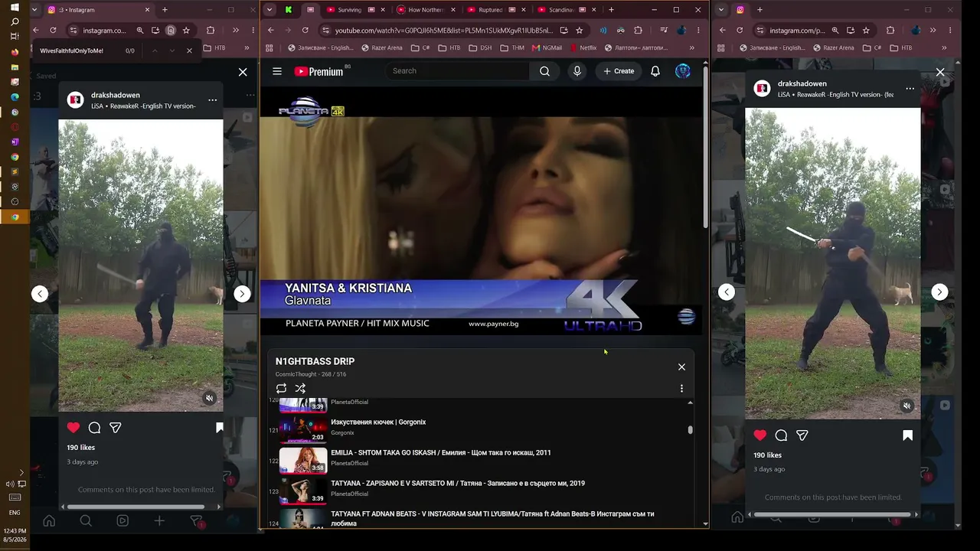Select the Instagram tab in left window

click(x=100, y=10)
